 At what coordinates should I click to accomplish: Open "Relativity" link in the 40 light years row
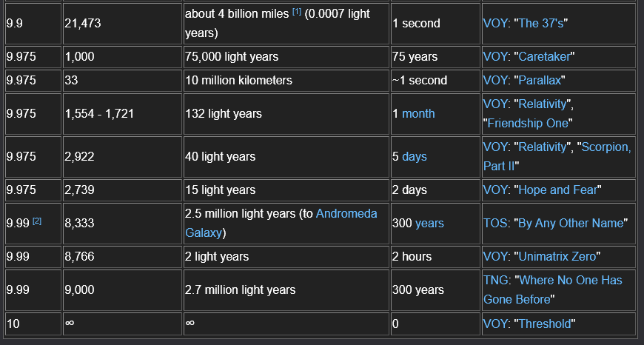pyautogui.click(x=543, y=147)
